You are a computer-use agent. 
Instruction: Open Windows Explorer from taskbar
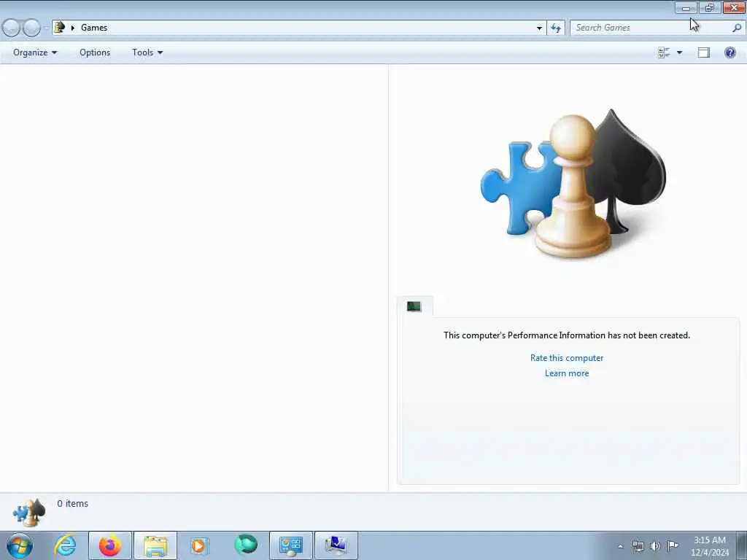click(x=155, y=545)
